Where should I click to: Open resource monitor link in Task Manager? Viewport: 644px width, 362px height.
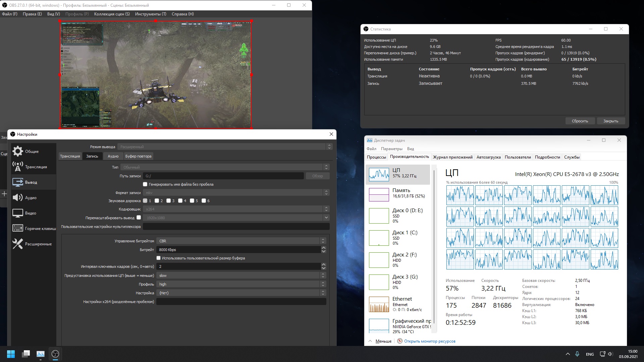click(429, 341)
